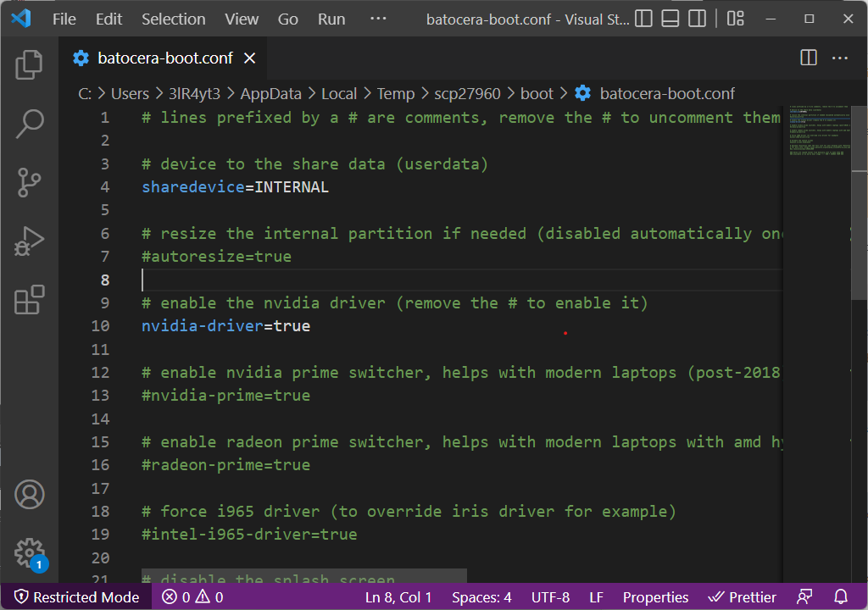Open the Manage gear menu
868x610 pixels.
point(30,553)
